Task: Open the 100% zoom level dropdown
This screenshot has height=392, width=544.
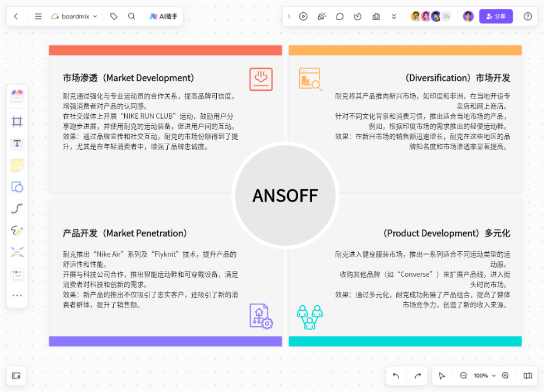Action: (x=484, y=376)
